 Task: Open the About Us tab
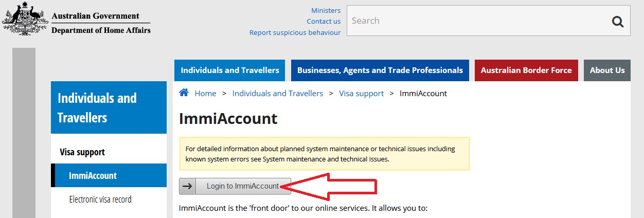tap(607, 70)
